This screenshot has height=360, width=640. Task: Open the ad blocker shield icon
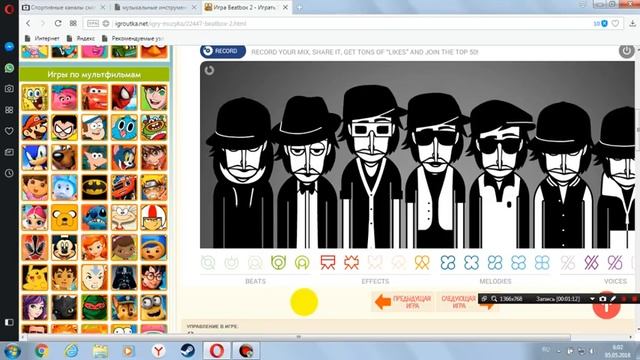coord(604,24)
